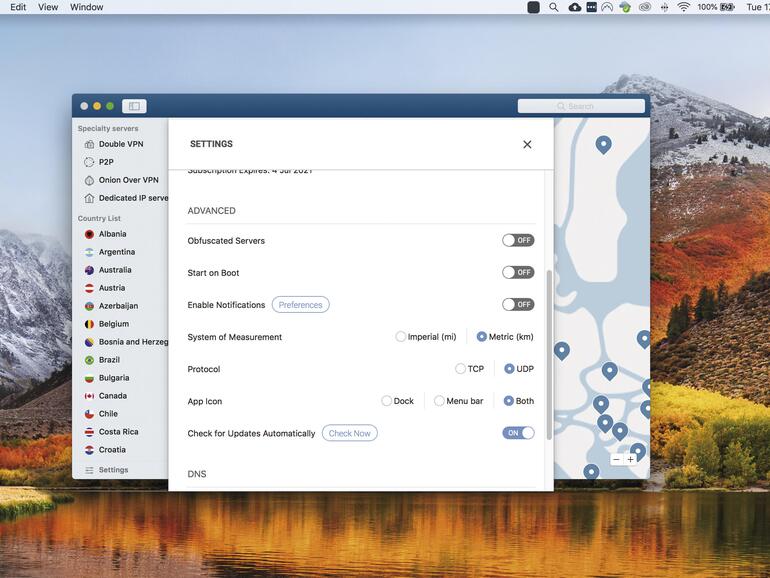Select Imperial (mi) measurement option

coord(401,337)
